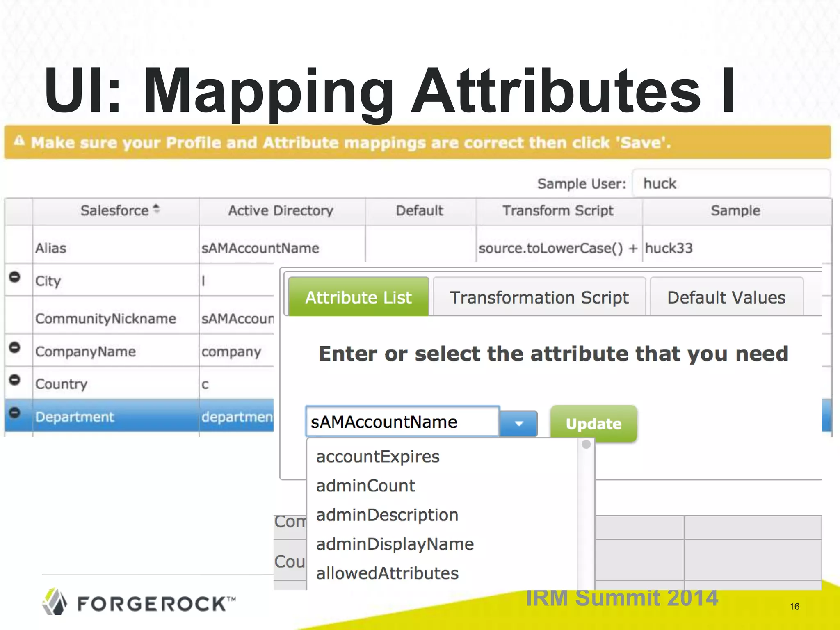840x630 pixels.
Task: Click the Sample User label
Action: point(582,183)
